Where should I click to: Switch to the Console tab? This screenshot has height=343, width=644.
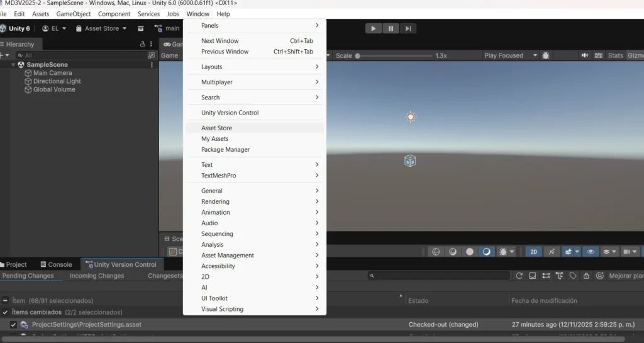click(56, 264)
